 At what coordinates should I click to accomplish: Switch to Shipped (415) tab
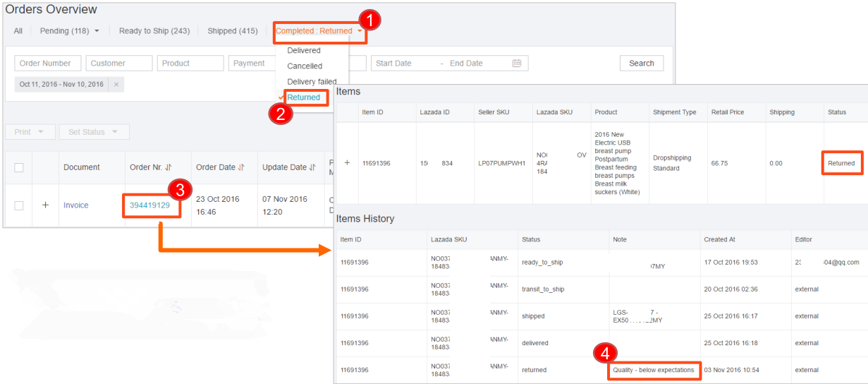pos(232,31)
